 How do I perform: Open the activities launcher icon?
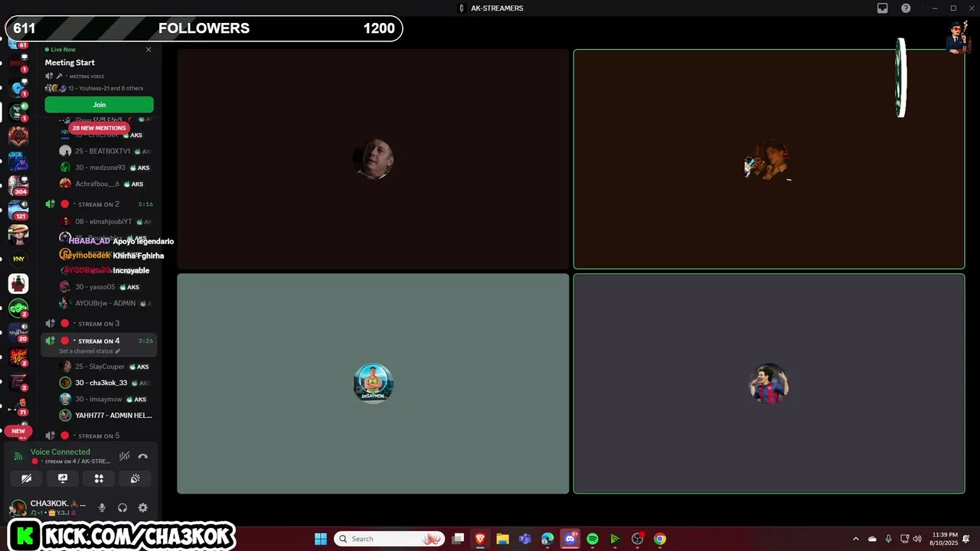coord(99,478)
